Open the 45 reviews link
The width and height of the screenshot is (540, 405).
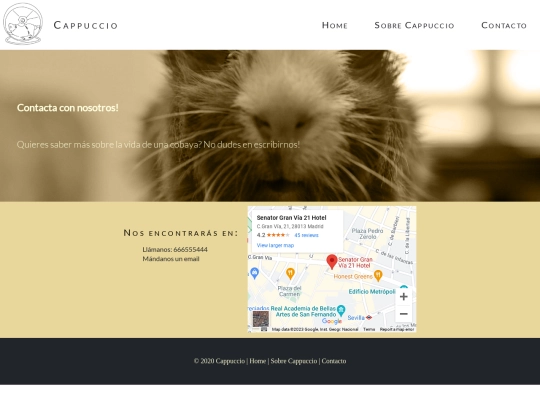[x=306, y=235]
